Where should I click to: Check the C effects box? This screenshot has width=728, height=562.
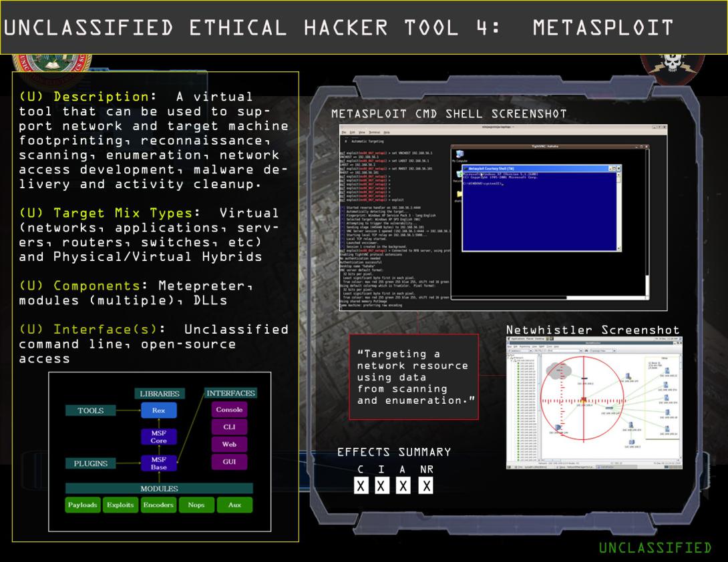pyautogui.click(x=361, y=486)
